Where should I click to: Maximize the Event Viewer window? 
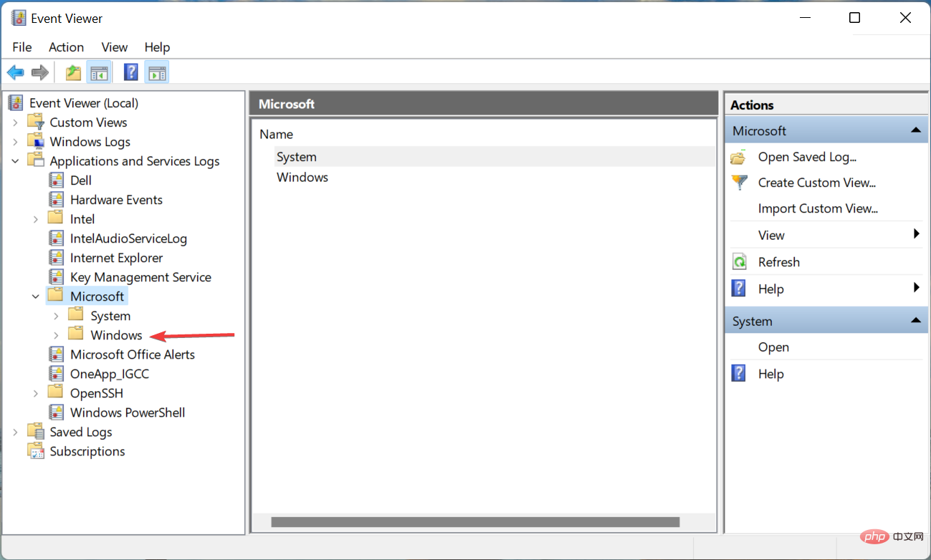(854, 18)
